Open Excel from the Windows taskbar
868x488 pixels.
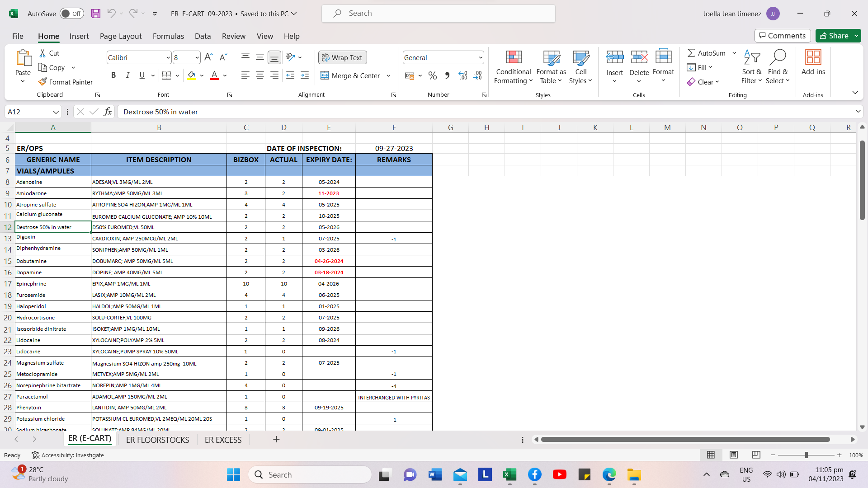[x=509, y=474]
